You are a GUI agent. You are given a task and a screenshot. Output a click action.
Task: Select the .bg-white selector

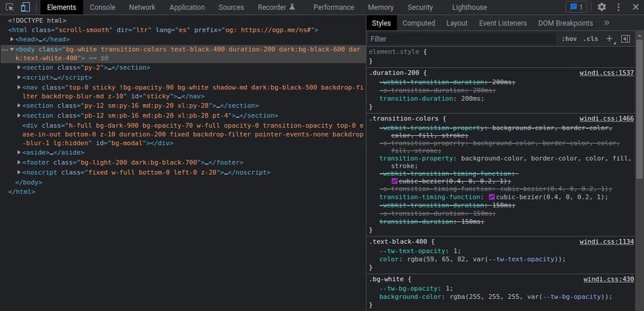387,279
